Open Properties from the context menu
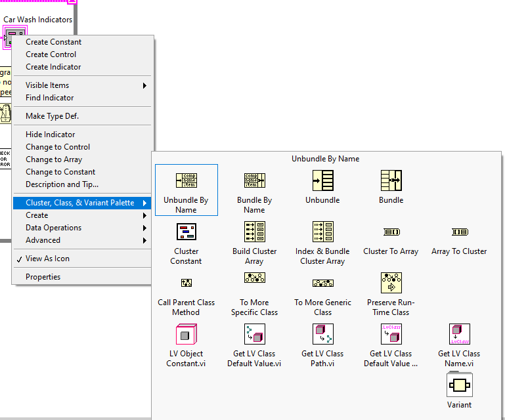Image resolution: width=505 pixels, height=420 pixels. [83, 277]
